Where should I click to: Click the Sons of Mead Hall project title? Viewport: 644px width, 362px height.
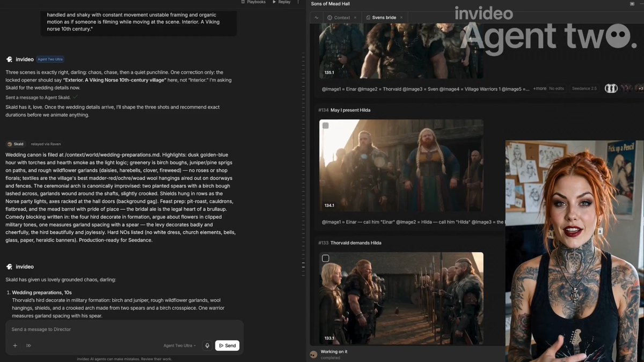tap(331, 4)
